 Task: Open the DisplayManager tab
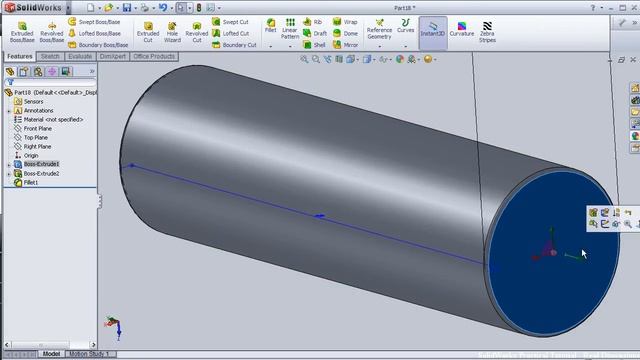pos(65,72)
